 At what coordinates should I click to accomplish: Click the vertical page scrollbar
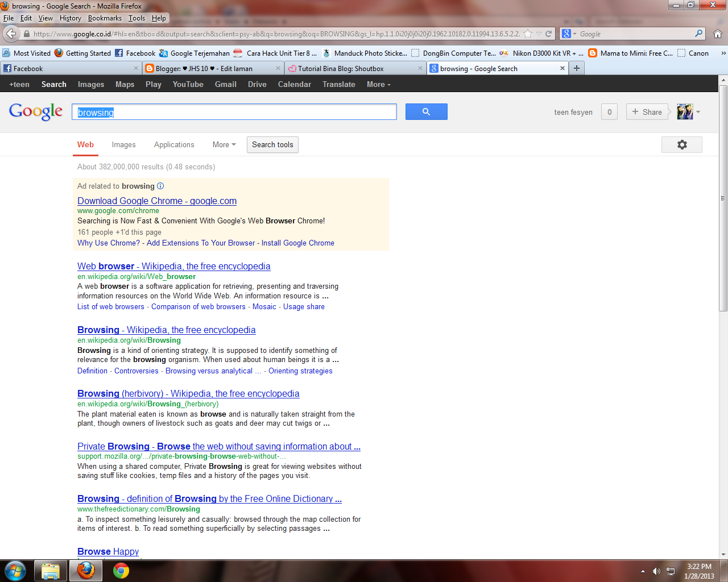pos(723,198)
